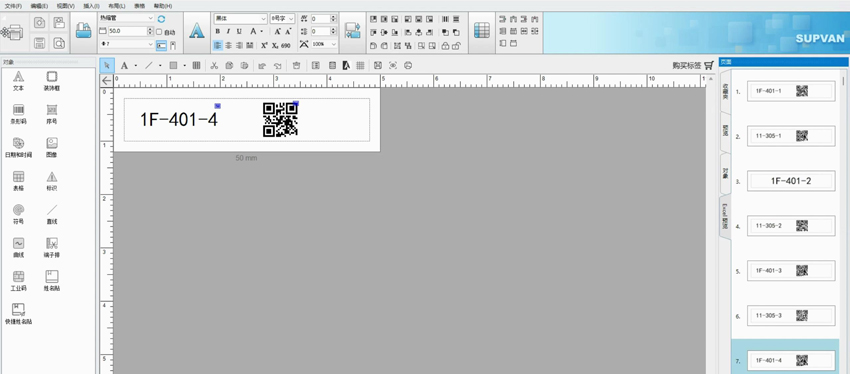Click the large printer icon
This screenshot has width=850, height=374.
pyautogui.click(x=12, y=33)
